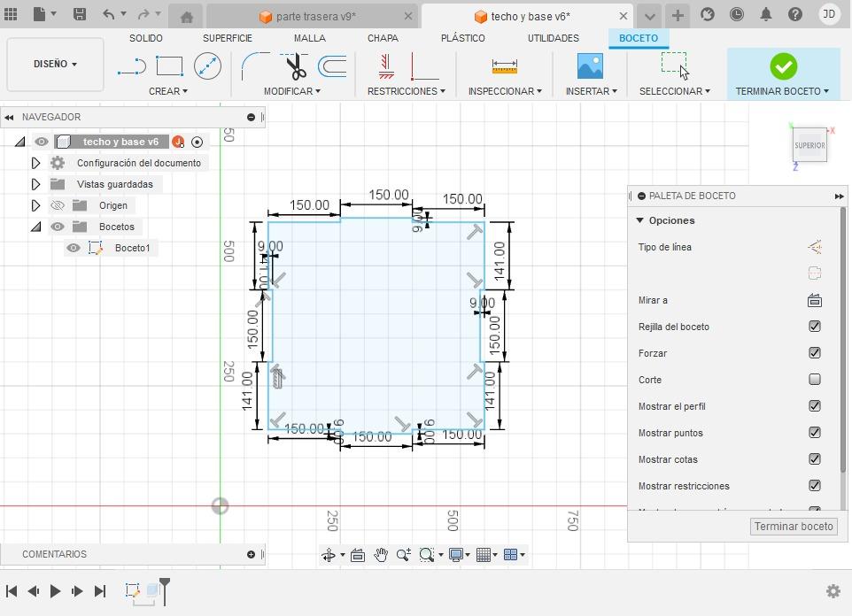
Task: Click the sketch feature in timeline
Action: tap(132, 590)
